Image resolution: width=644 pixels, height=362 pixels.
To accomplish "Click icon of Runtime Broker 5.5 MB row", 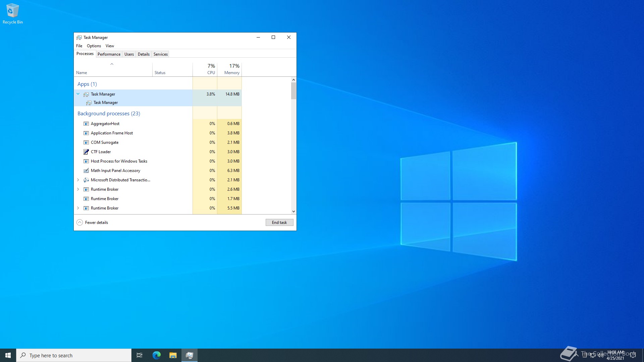I will click(86, 208).
